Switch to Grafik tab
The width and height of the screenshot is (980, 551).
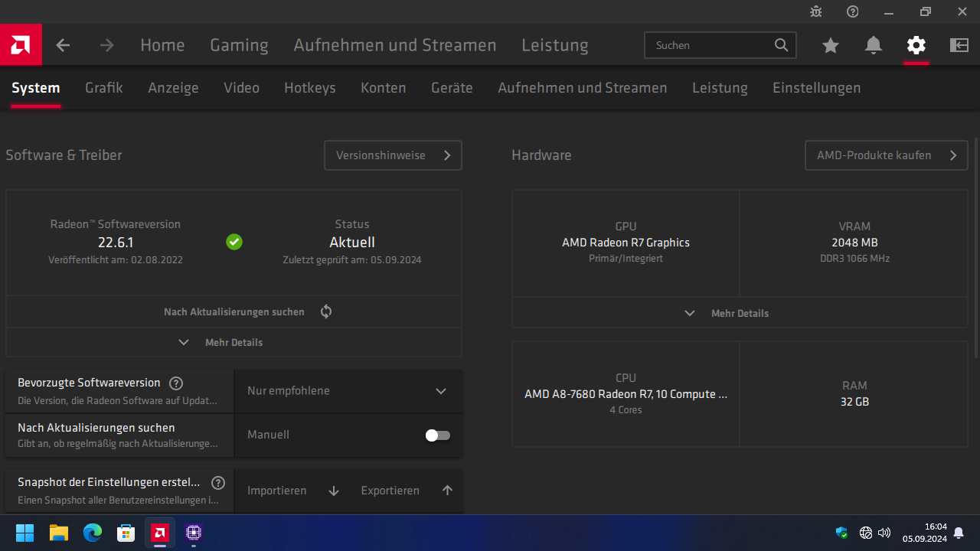pyautogui.click(x=104, y=88)
